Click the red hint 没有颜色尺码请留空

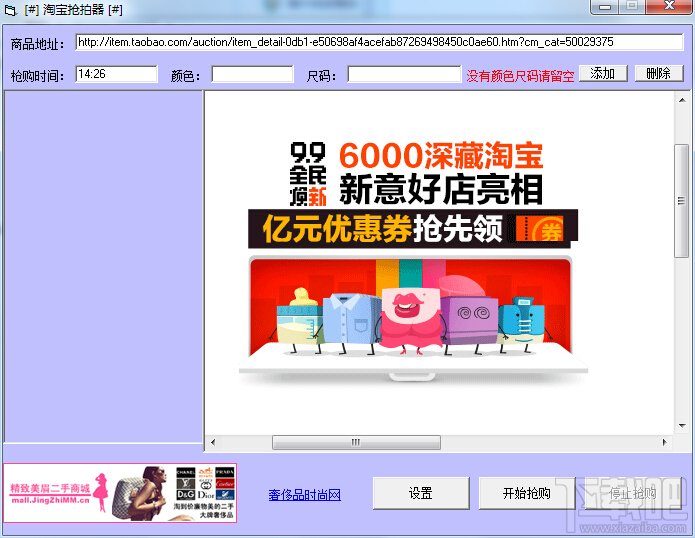(520, 76)
